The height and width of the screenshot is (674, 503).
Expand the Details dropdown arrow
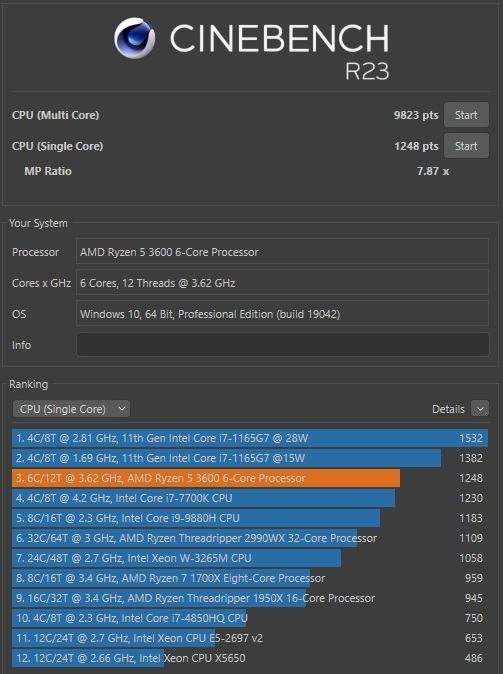(480, 409)
